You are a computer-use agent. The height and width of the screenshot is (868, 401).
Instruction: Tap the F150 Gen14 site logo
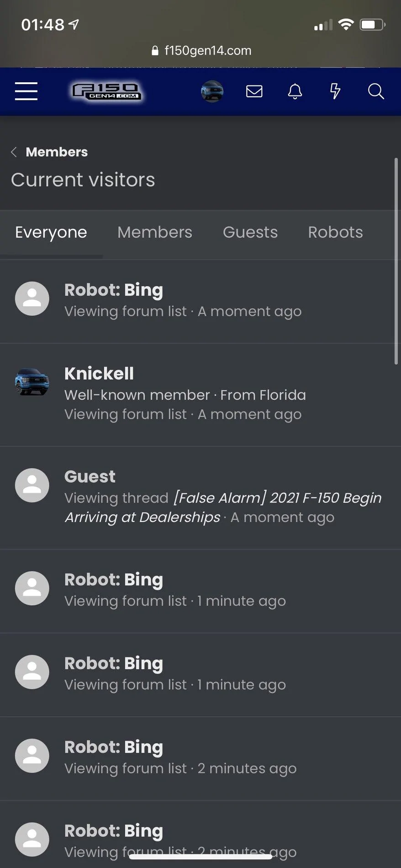(x=107, y=91)
